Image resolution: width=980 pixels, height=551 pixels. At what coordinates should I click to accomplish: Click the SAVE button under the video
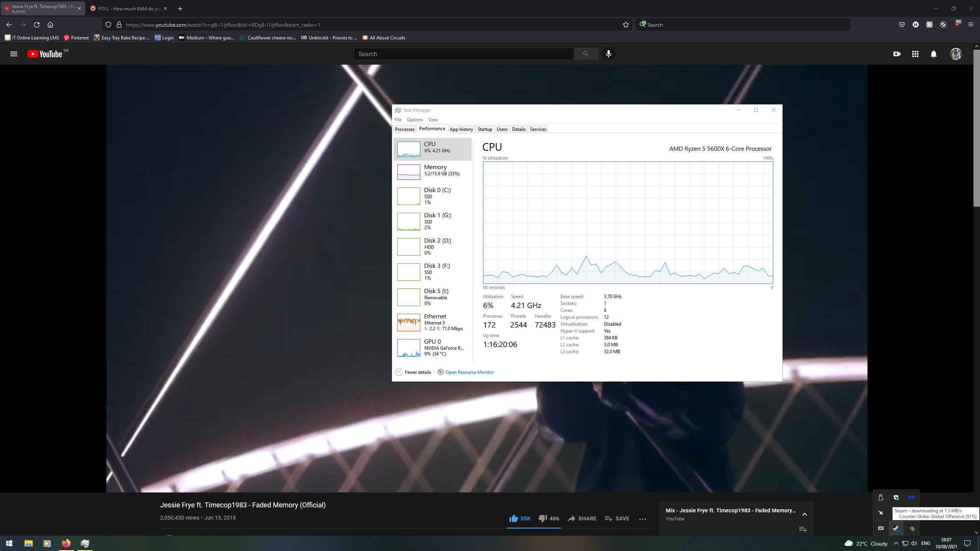pyautogui.click(x=617, y=518)
